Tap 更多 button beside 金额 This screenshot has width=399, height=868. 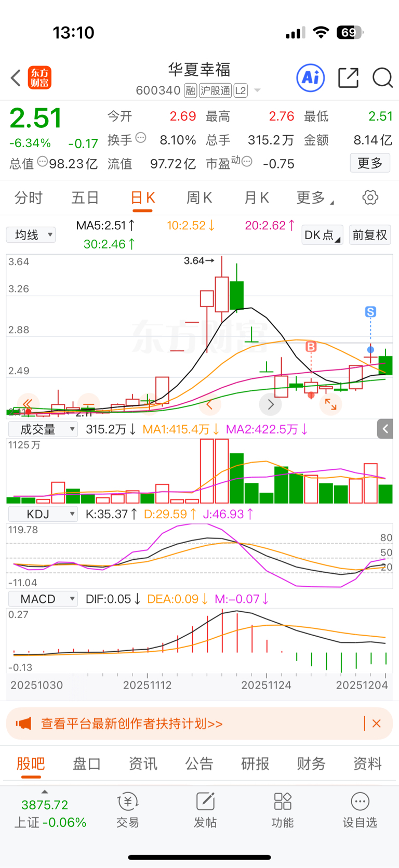(x=370, y=163)
